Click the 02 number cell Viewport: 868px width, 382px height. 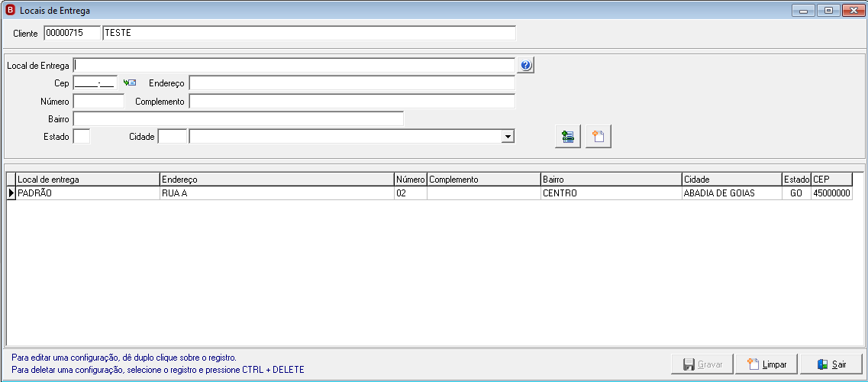(411, 193)
